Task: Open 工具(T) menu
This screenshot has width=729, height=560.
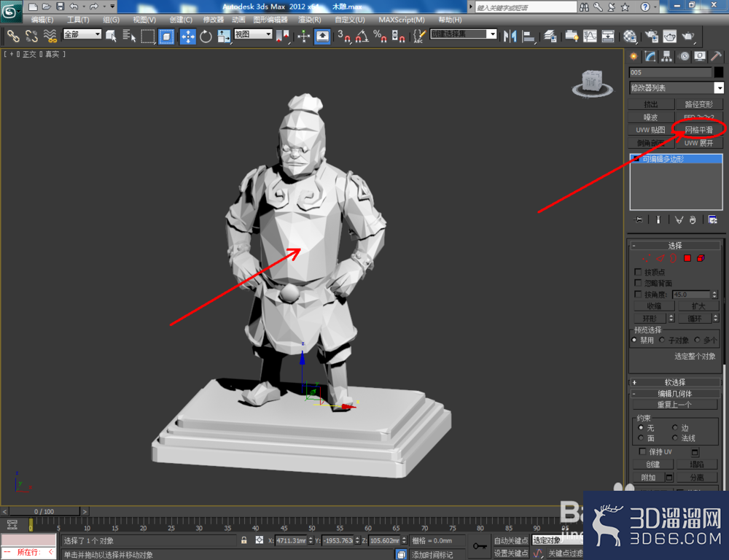Action: [x=78, y=20]
